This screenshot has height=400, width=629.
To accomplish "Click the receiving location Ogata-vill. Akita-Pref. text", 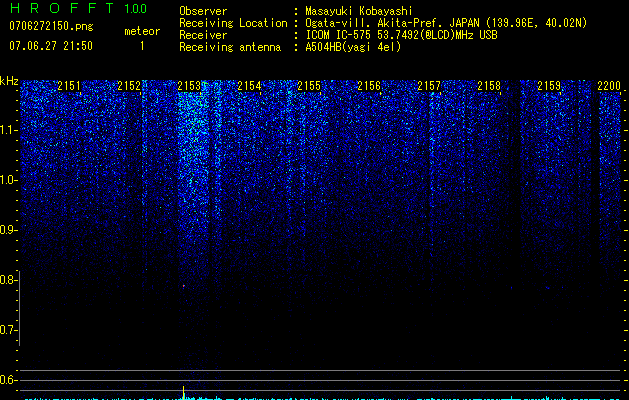I will [446, 23].
